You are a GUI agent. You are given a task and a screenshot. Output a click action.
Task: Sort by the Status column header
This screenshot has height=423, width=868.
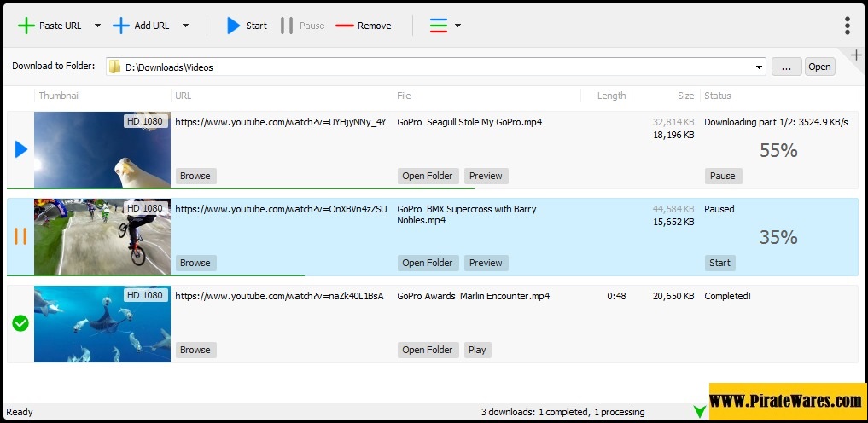pyautogui.click(x=717, y=96)
